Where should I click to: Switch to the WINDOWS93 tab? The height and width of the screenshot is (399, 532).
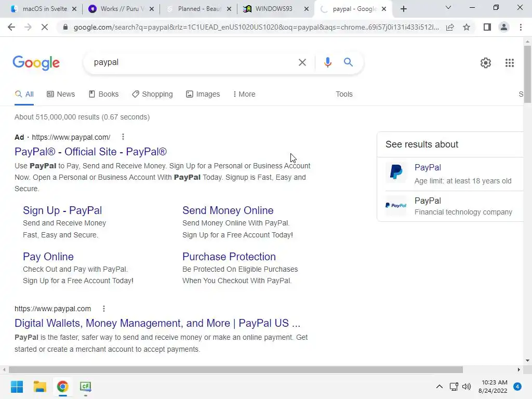click(273, 9)
